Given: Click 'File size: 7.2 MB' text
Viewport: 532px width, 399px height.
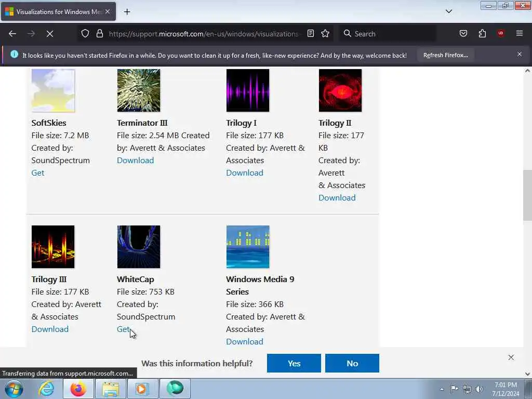Looking at the screenshot, I should coord(60,136).
